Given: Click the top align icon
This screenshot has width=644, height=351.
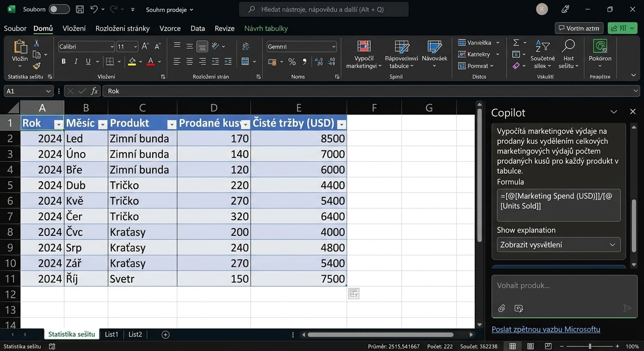Looking at the screenshot, I should 177,46.
